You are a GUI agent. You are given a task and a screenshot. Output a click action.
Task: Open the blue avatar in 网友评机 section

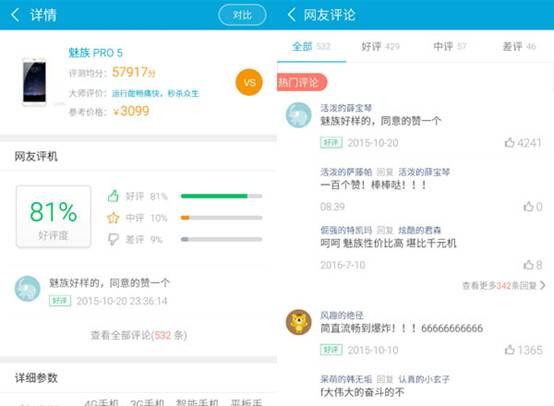(27, 289)
